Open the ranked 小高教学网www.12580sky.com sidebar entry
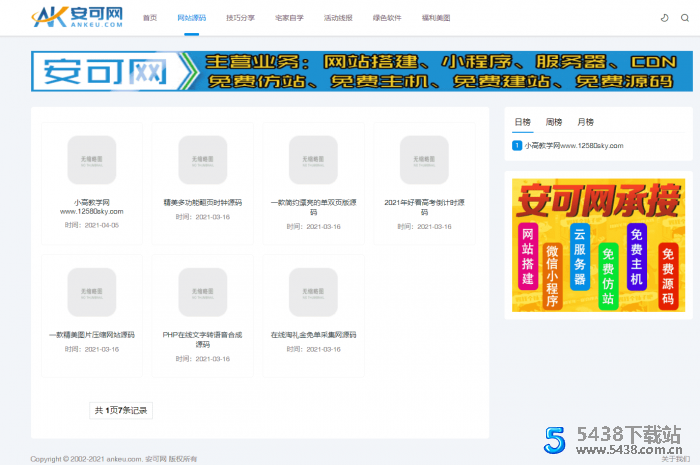Screen dimensions: 700x465 pos(574,145)
